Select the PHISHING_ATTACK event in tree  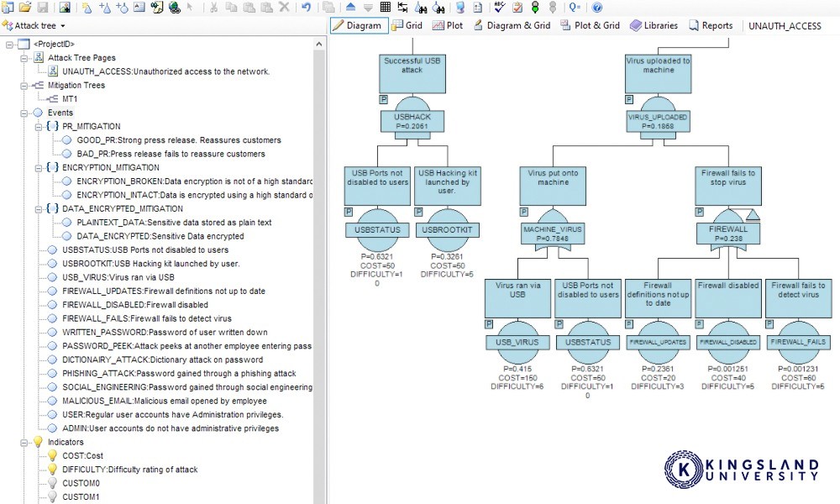point(179,373)
